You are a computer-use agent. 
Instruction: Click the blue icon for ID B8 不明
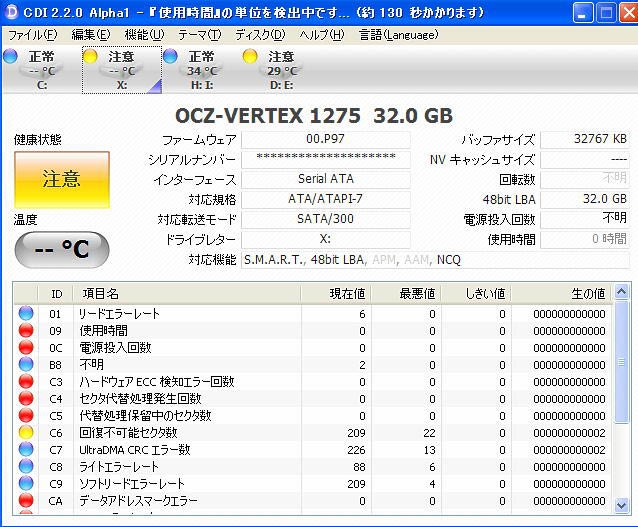pos(26,364)
